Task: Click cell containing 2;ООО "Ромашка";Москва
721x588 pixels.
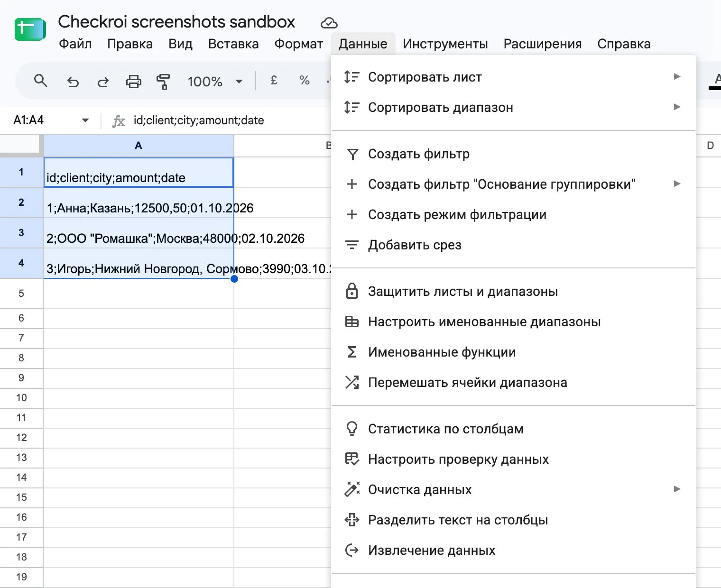Action: 139,233
